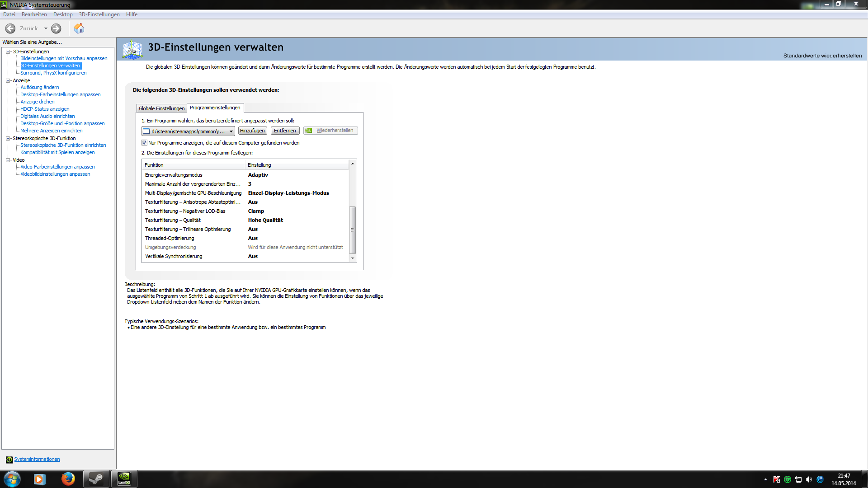
Task: Click the Forward arrow icon
Action: (x=56, y=28)
